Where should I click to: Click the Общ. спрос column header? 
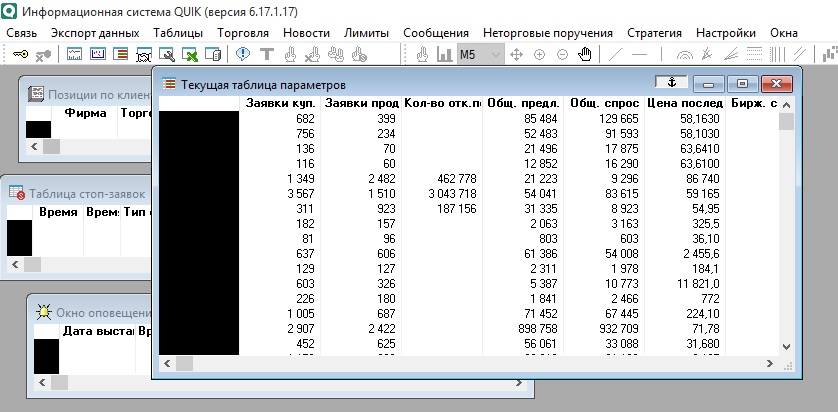[602, 103]
